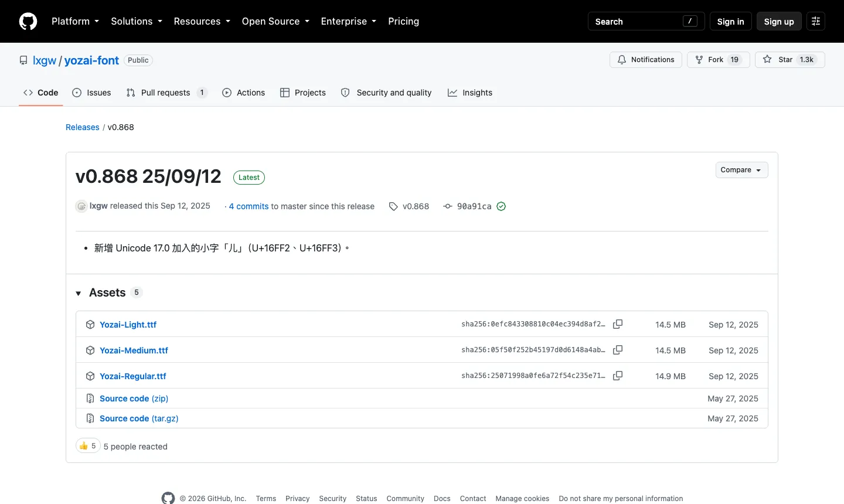Download Source code (zip)
The image size is (844, 504).
[134, 399]
